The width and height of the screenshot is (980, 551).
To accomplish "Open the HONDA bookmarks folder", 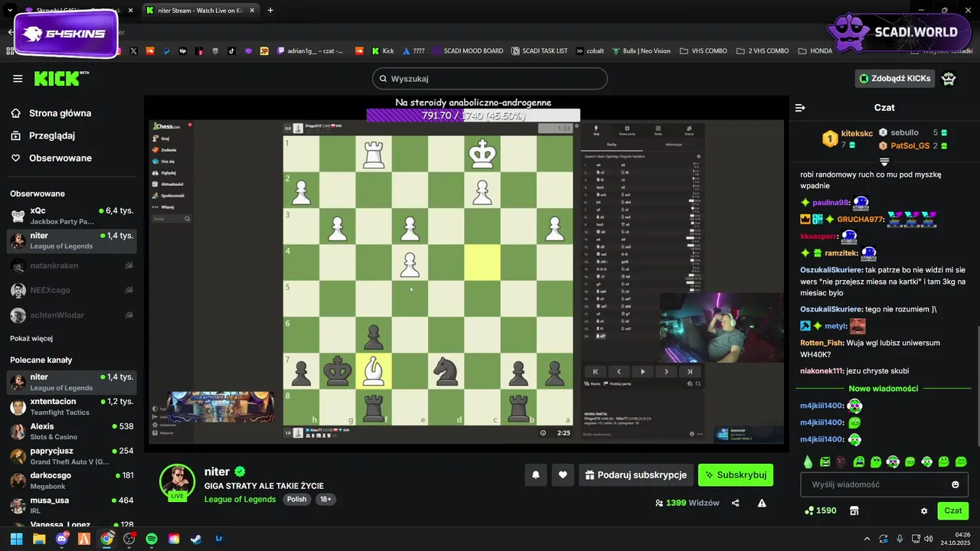I will [x=815, y=51].
